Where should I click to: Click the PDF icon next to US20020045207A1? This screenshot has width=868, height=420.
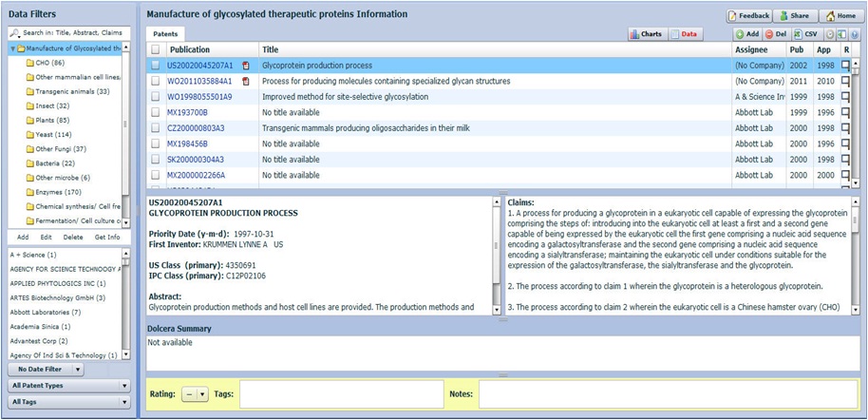click(x=246, y=67)
